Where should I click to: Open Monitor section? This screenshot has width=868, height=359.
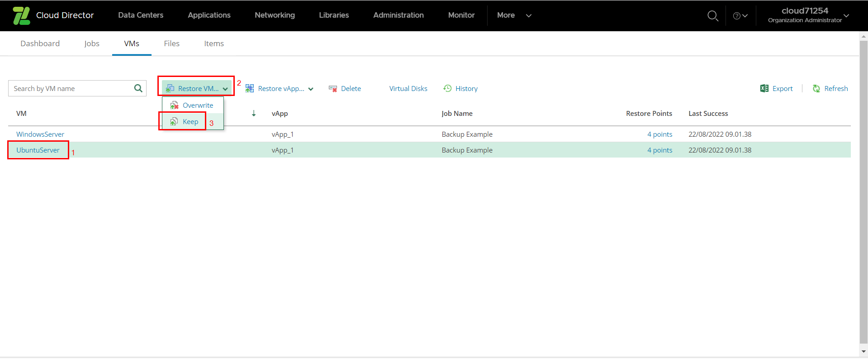(461, 15)
